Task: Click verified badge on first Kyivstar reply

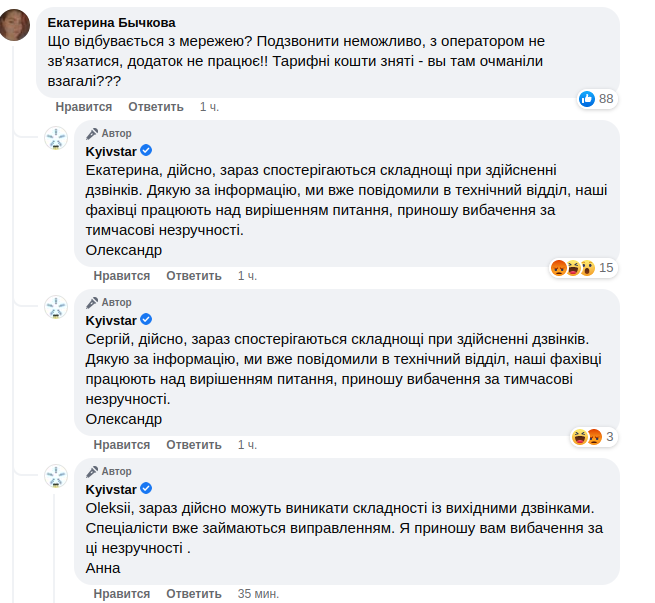Action: tap(145, 151)
